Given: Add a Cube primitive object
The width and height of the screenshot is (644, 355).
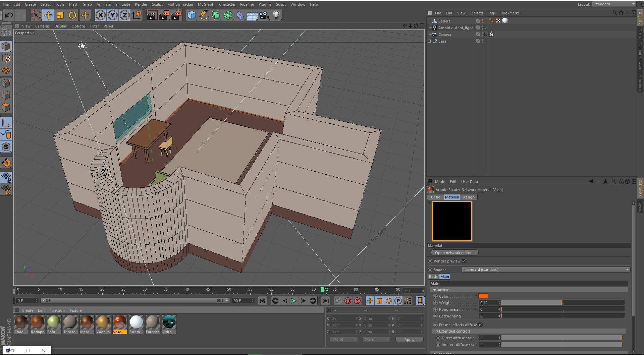Looking at the screenshot, I should pos(192,15).
